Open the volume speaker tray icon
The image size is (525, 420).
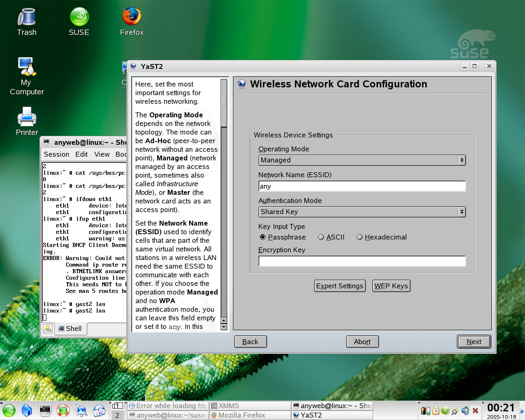(x=465, y=411)
